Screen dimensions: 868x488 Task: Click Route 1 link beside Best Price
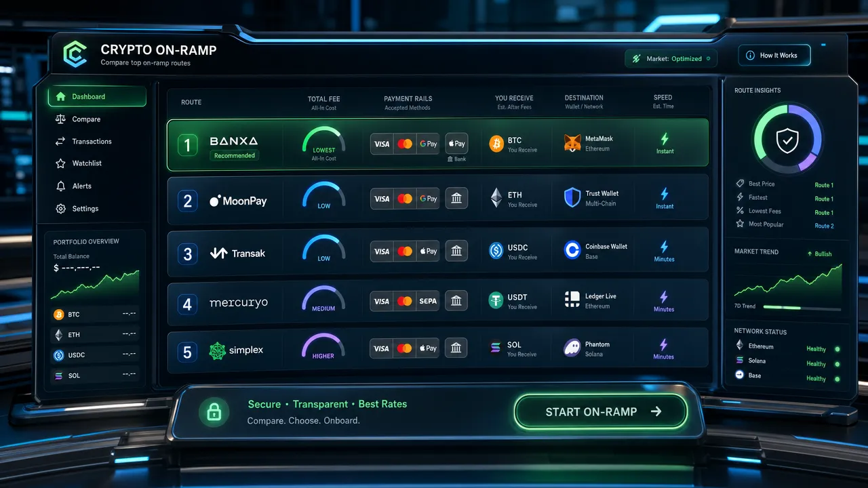(x=824, y=185)
